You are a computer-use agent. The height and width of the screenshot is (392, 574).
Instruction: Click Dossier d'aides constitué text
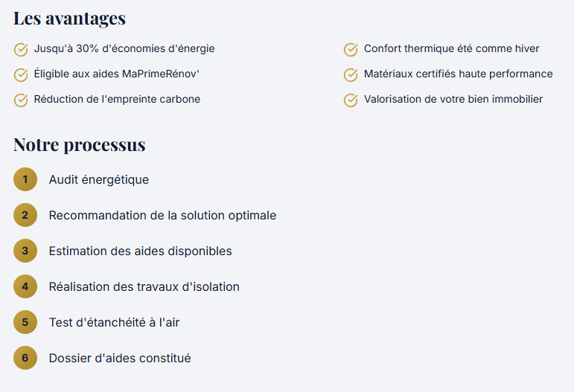pyautogui.click(x=120, y=358)
